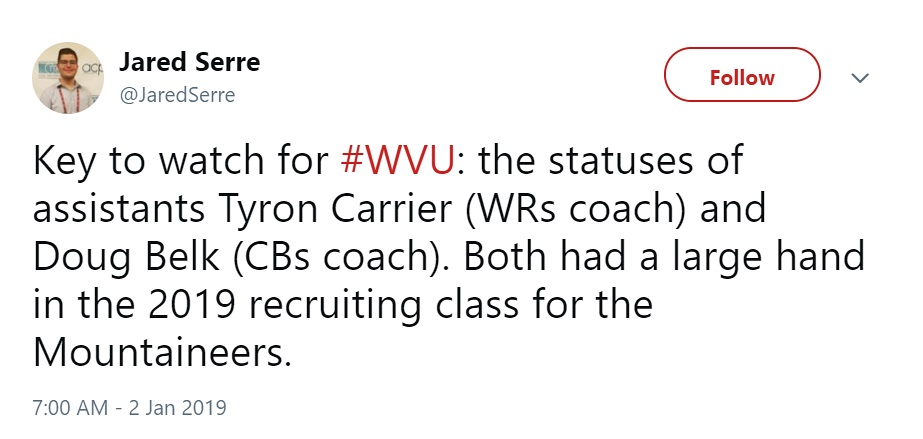Select the word Mountaineers in the tweet
This screenshot has width=923, height=439.
(x=162, y=354)
